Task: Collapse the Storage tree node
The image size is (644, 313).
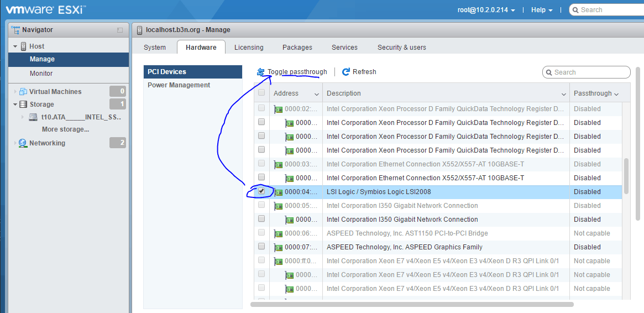Action: pyautogui.click(x=15, y=105)
